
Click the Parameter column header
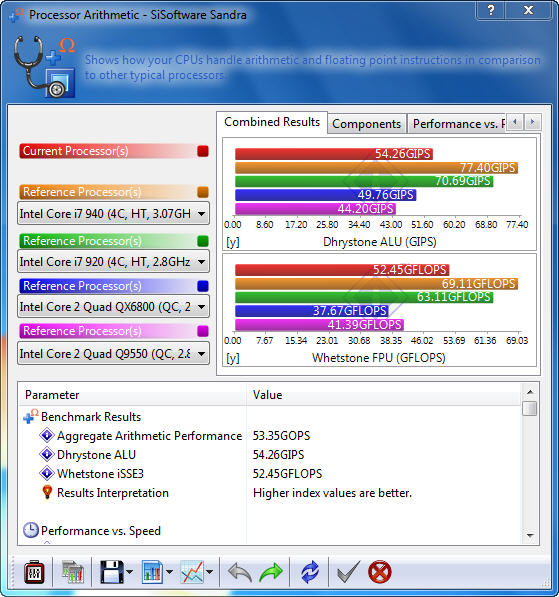[132, 395]
